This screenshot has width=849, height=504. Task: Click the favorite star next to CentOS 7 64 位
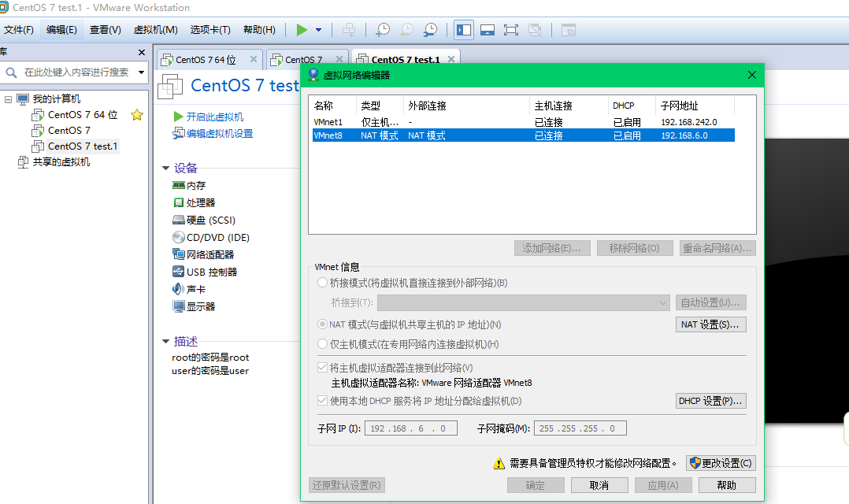137,115
